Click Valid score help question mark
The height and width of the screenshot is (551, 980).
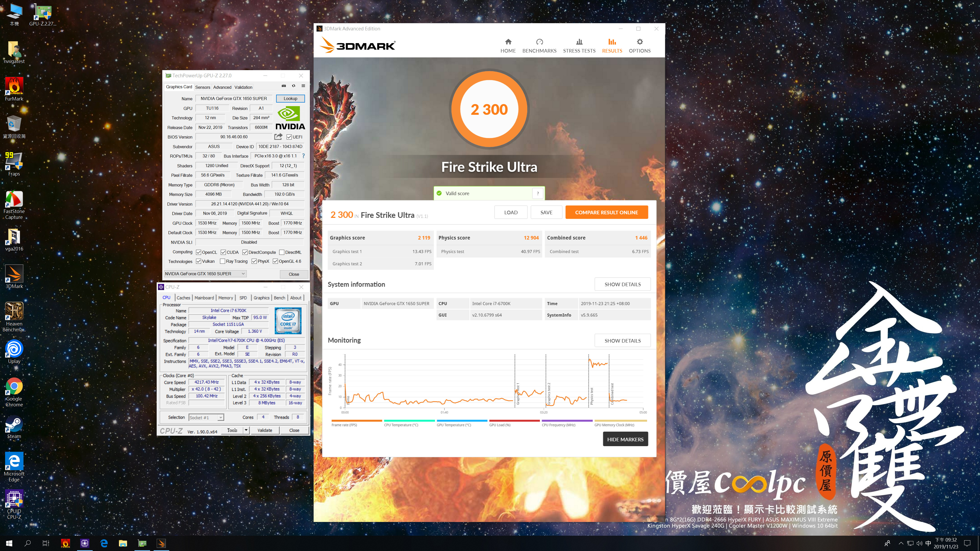(537, 193)
